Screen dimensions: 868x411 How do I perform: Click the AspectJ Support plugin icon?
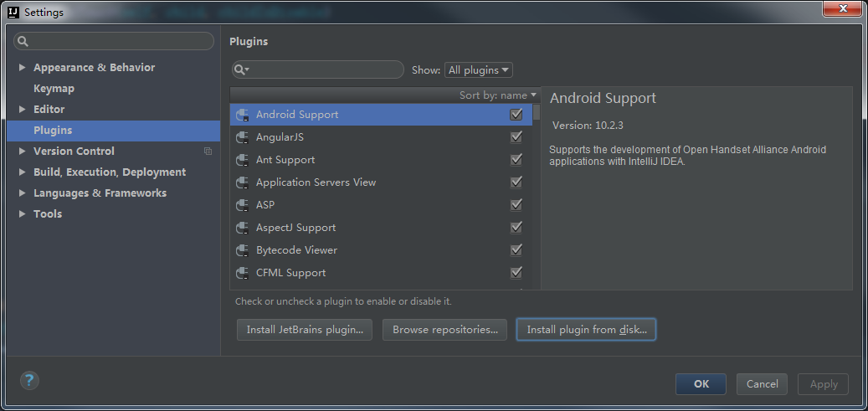pyautogui.click(x=242, y=228)
